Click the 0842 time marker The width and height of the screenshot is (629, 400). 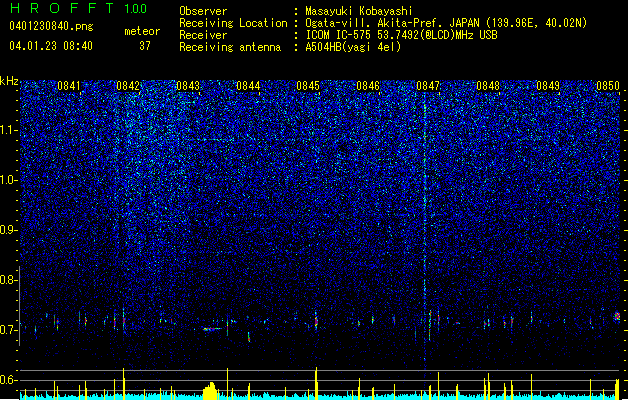[128, 86]
